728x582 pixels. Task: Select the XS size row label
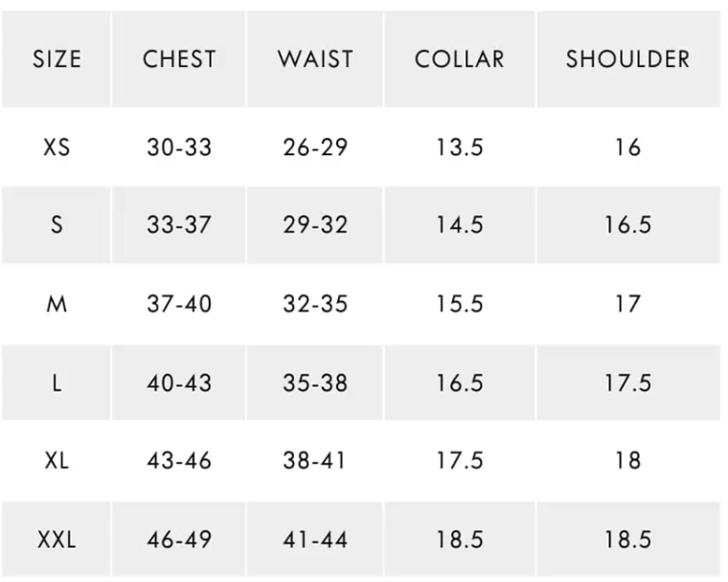(x=57, y=147)
